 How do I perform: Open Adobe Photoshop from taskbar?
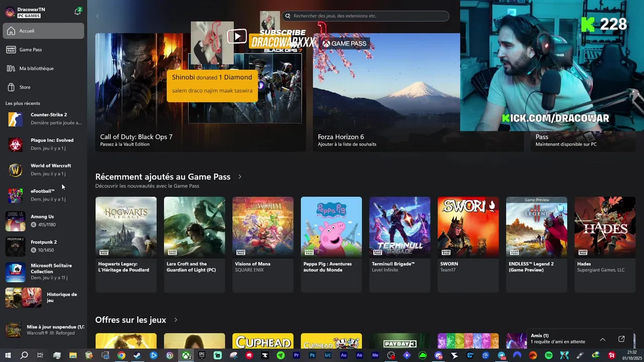pos(312,355)
